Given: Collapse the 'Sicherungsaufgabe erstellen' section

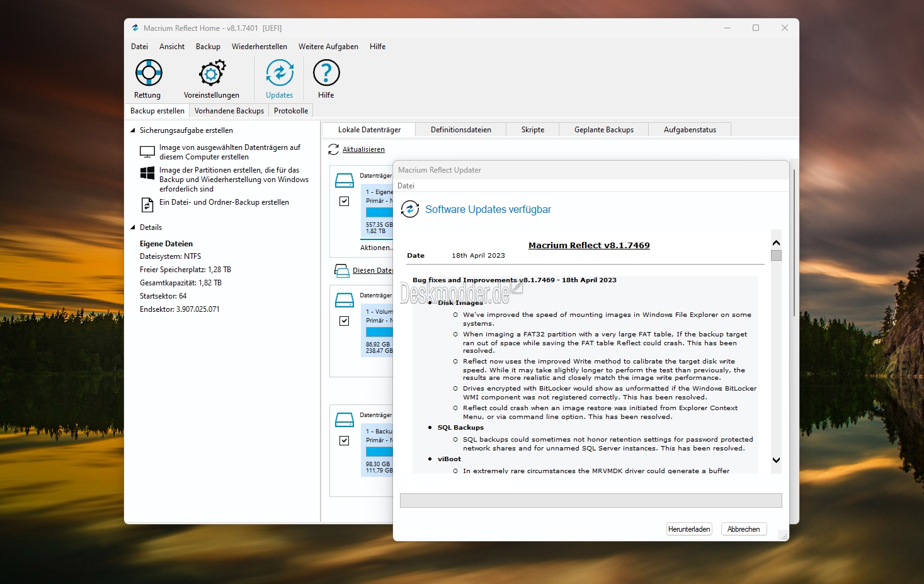Looking at the screenshot, I should click(x=133, y=130).
